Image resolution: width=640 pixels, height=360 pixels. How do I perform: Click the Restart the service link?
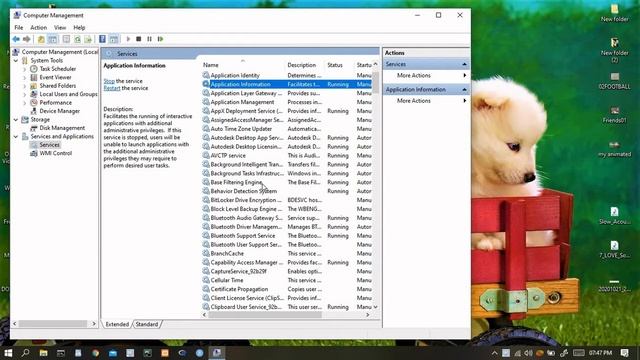[x=112, y=88]
